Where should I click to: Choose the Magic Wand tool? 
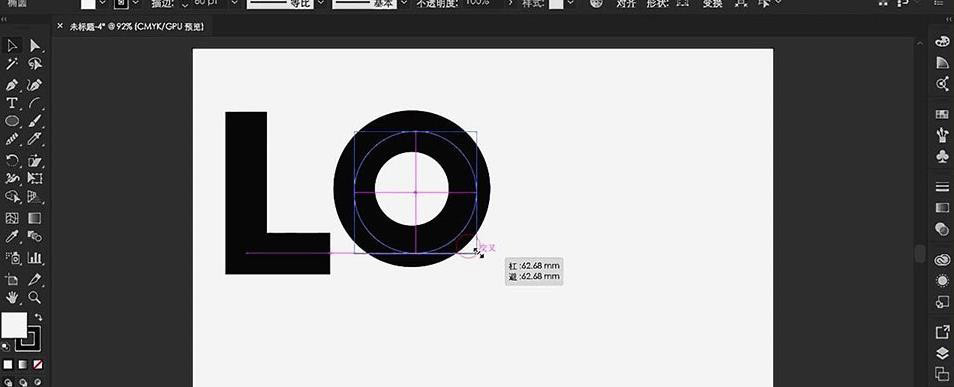pos(12,64)
